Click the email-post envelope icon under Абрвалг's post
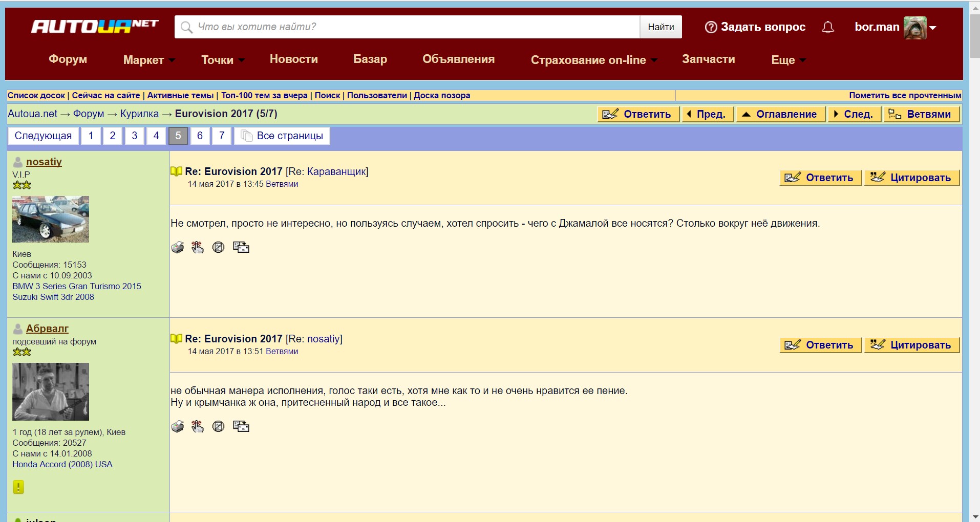This screenshot has height=522, width=980. (241, 426)
